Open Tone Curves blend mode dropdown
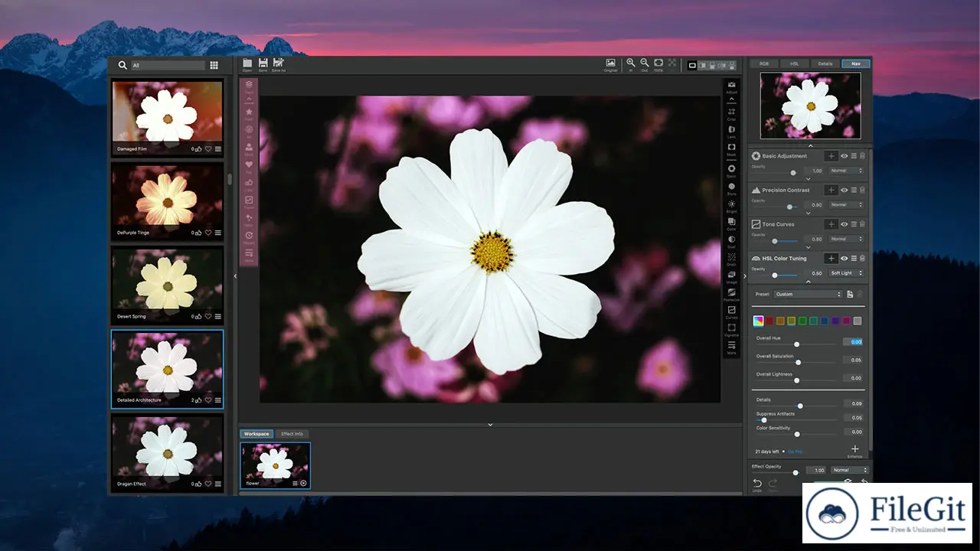Image resolution: width=980 pixels, height=551 pixels. pyautogui.click(x=847, y=239)
